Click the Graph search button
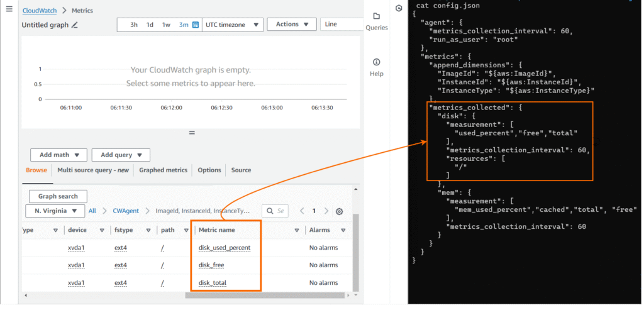The height and width of the screenshot is (332, 644). tap(58, 196)
